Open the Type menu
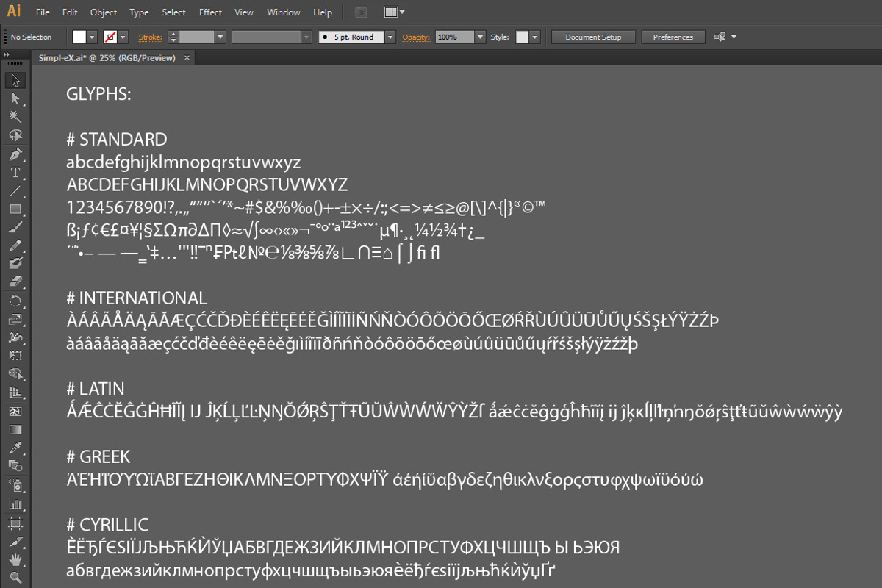882x588 pixels. click(x=139, y=12)
